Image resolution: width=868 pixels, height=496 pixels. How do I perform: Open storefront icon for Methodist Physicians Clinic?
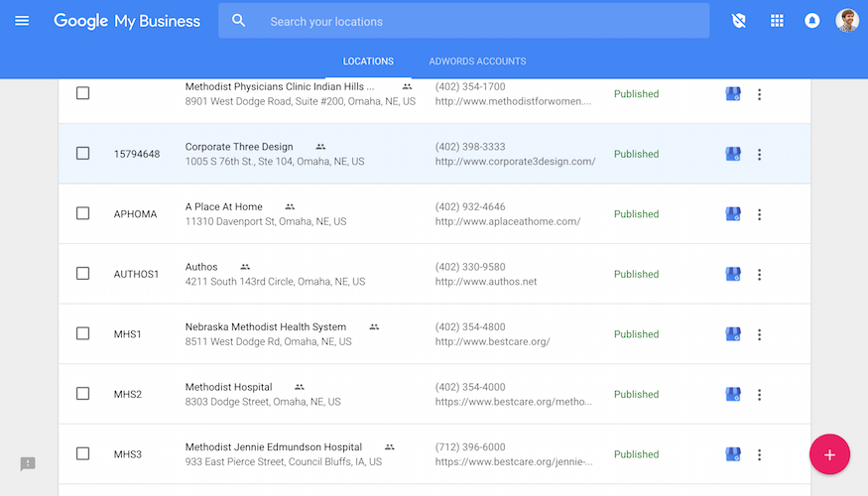pyautogui.click(x=733, y=94)
